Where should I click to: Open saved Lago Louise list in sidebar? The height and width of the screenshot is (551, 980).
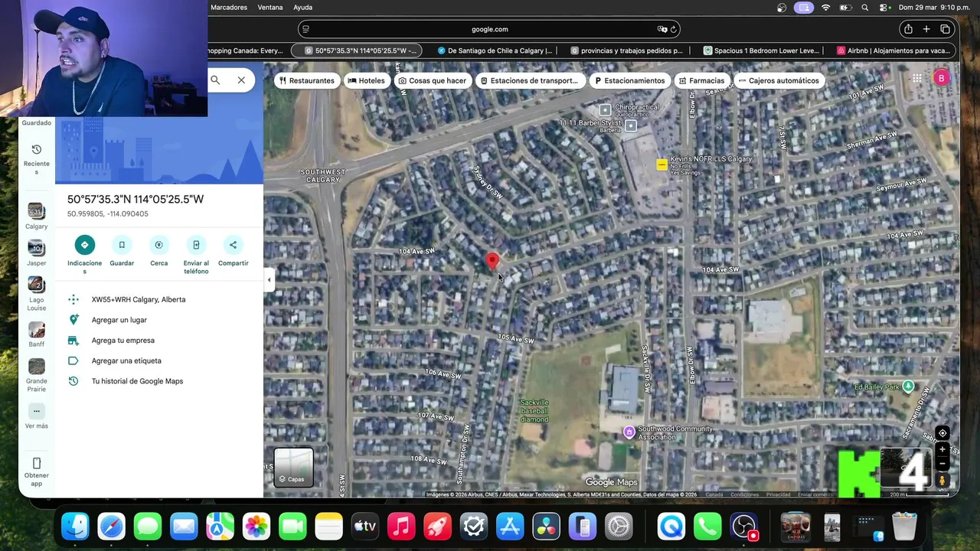(36, 293)
